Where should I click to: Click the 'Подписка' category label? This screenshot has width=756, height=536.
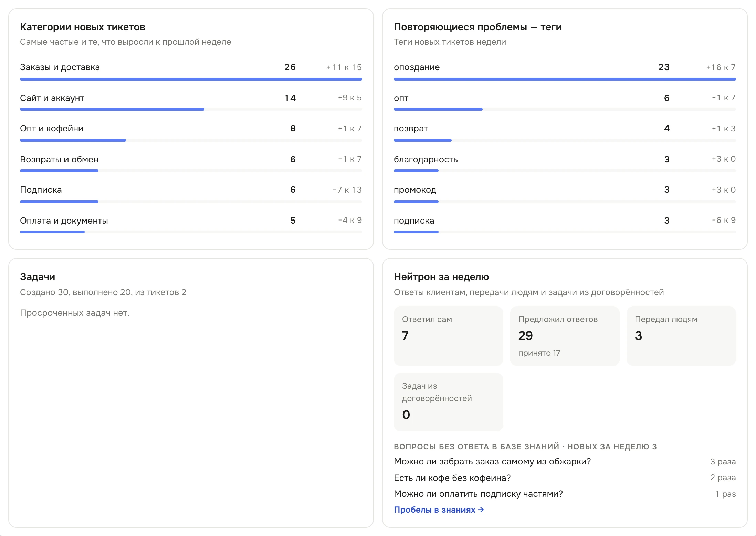point(41,190)
